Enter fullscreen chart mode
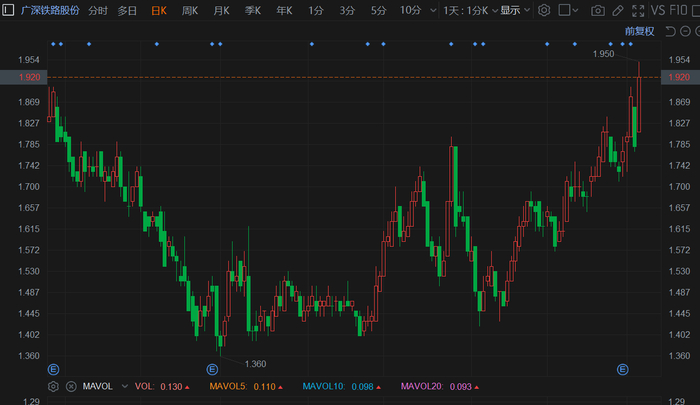This screenshot has height=405, width=700. click(639, 10)
